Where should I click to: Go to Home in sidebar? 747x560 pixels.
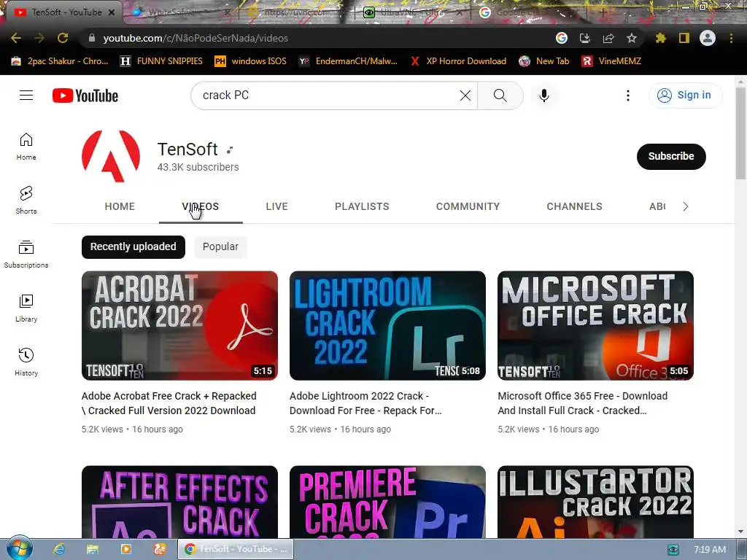(x=26, y=146)
